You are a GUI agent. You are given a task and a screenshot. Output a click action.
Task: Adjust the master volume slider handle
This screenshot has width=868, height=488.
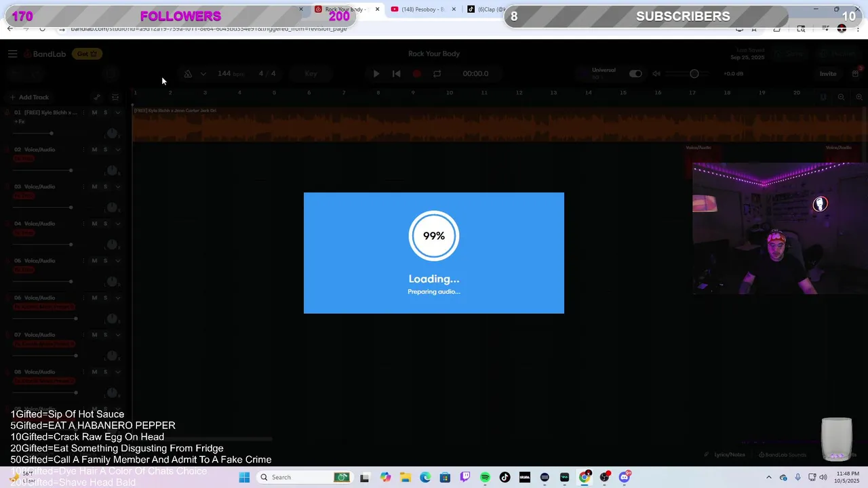pyautogui.click(x=694, y=73)
